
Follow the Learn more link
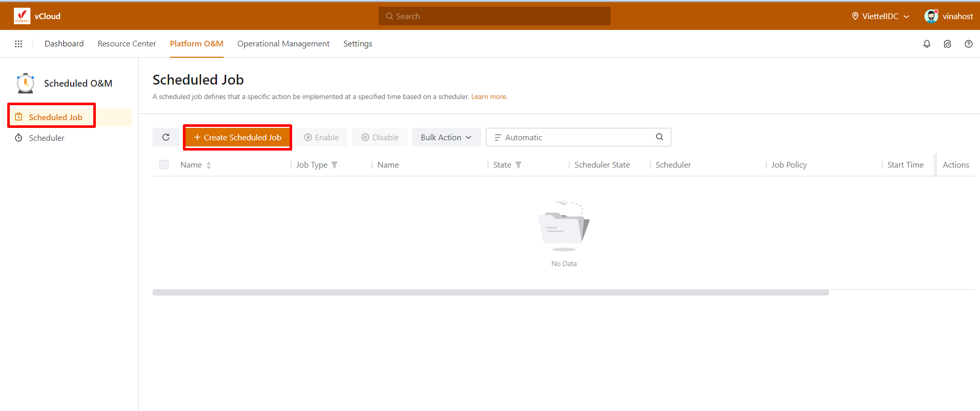488,97
